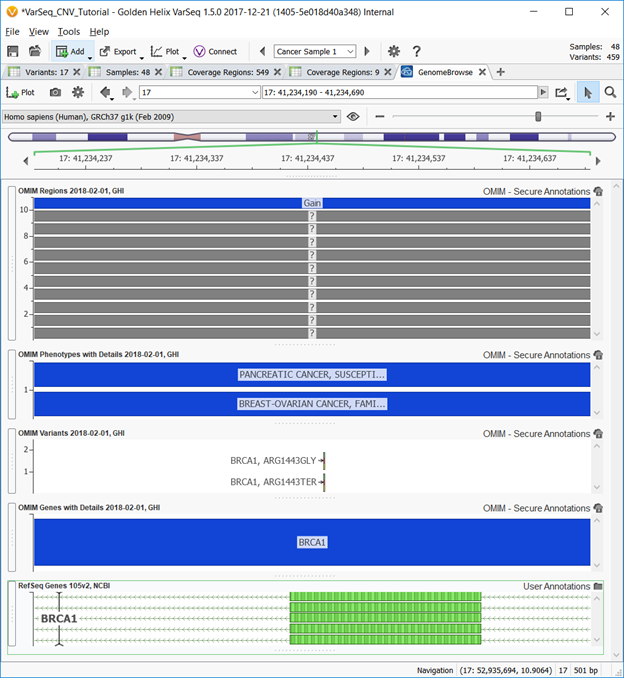Open the View menu
624x678 pixels.
(38, 32)
